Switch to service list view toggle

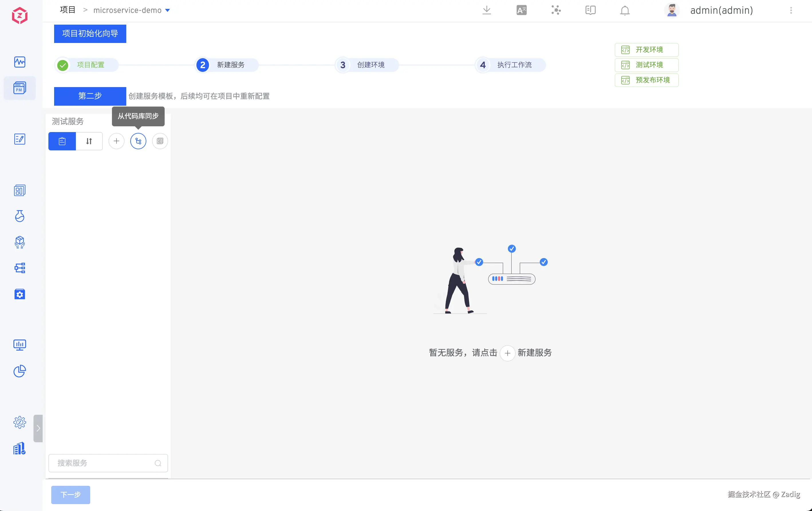tap(62, 141)
